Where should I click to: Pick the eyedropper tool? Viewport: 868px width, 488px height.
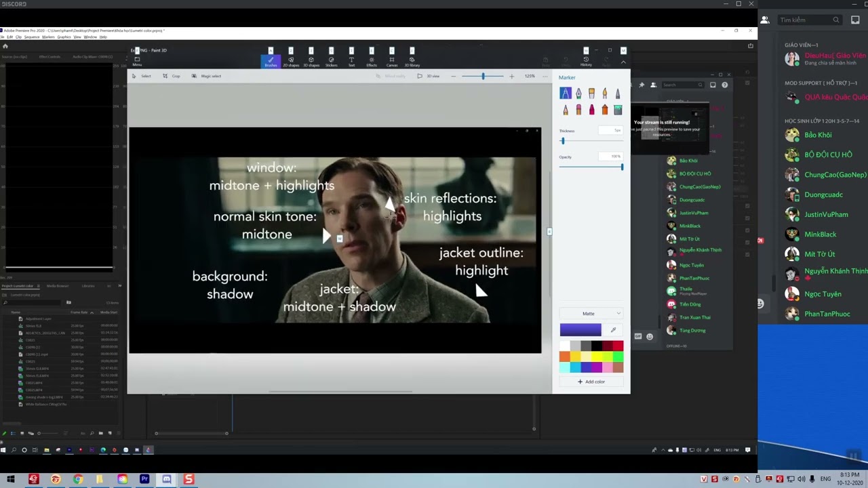[613, 330]
